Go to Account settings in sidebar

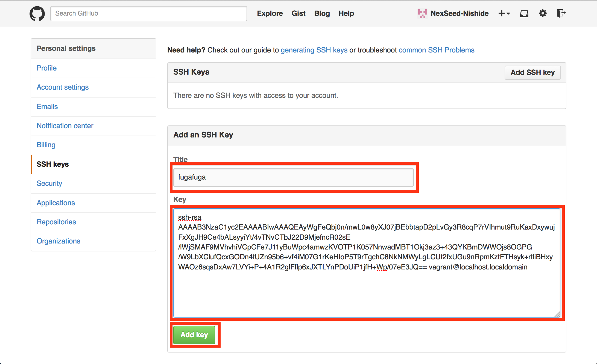(63, 87)
